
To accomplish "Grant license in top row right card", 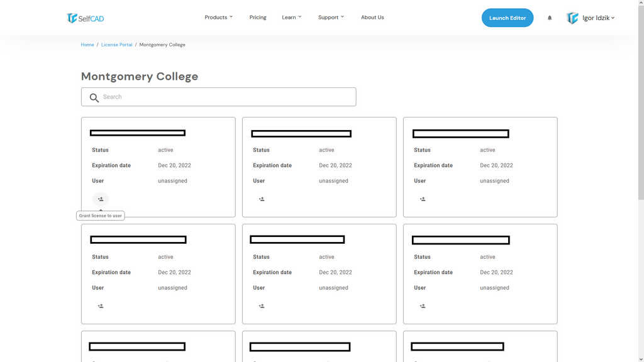I will tap(423, 199).
